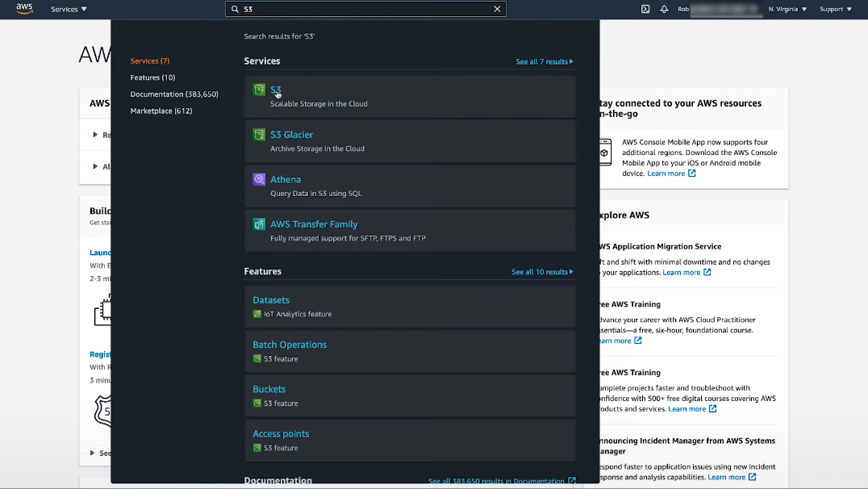
Task: Clear the search box with X icon
Action: [x=498, y=10]
